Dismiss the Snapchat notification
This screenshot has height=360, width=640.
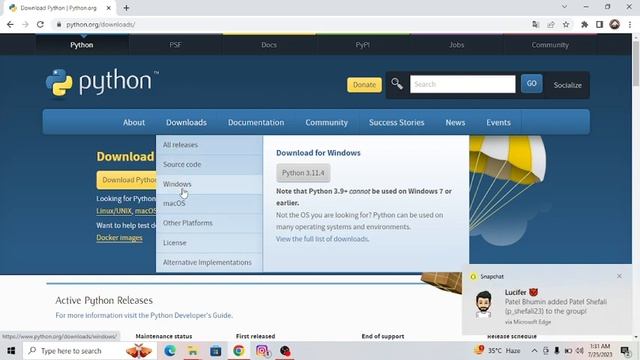pyautogui.click(x=619, y=276)
